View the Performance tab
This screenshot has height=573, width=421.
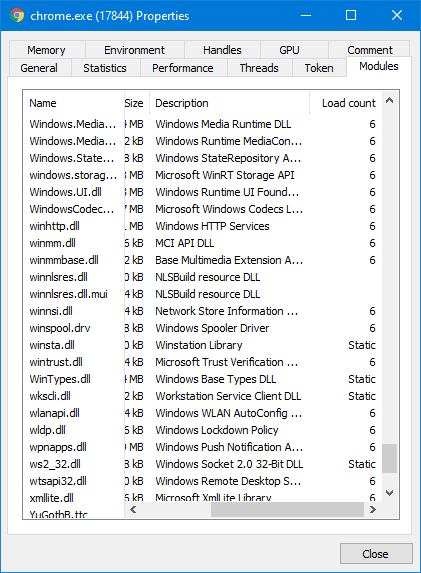tap(183, 68)
